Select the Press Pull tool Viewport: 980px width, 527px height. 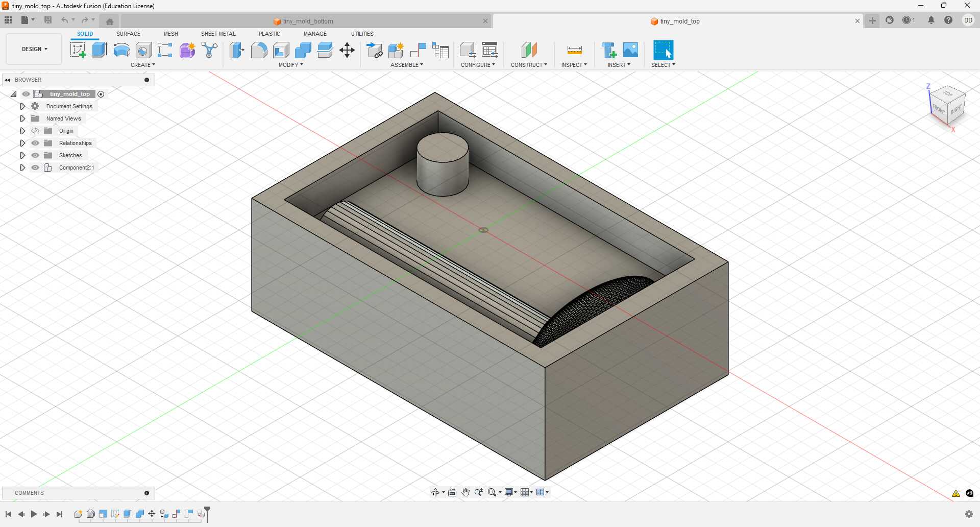[236, 50]
